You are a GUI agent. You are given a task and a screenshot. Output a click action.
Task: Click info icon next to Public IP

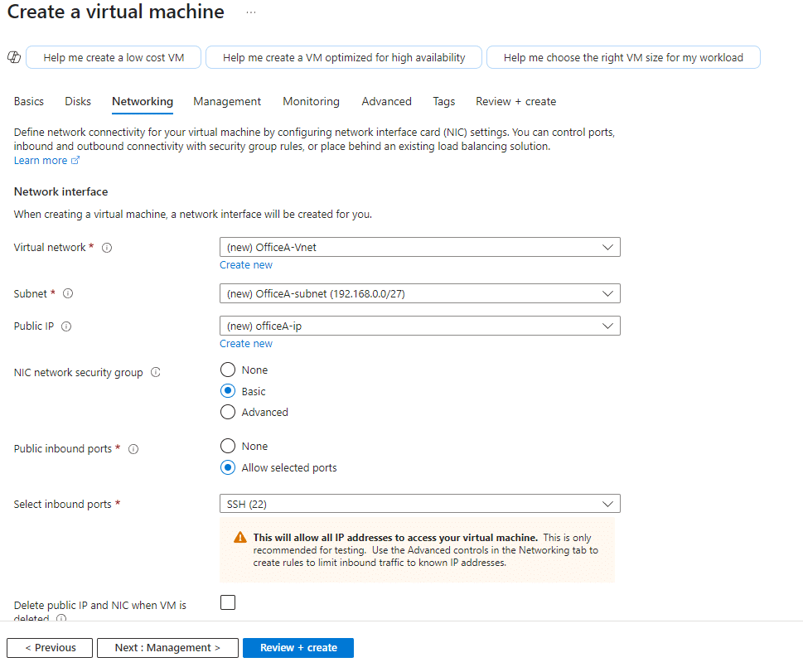[66, 326]
